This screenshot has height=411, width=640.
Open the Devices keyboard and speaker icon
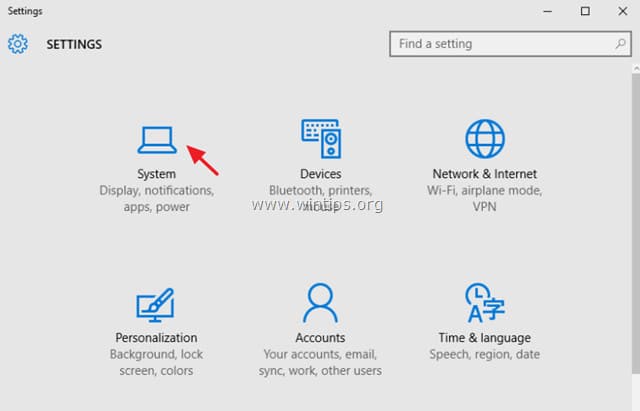[x=321, y=139]
